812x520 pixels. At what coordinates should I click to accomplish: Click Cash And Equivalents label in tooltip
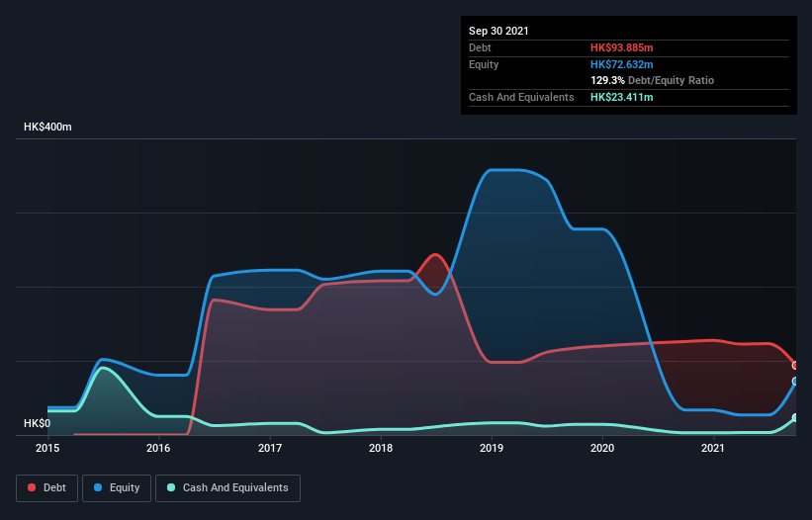[x=521, y=97]
